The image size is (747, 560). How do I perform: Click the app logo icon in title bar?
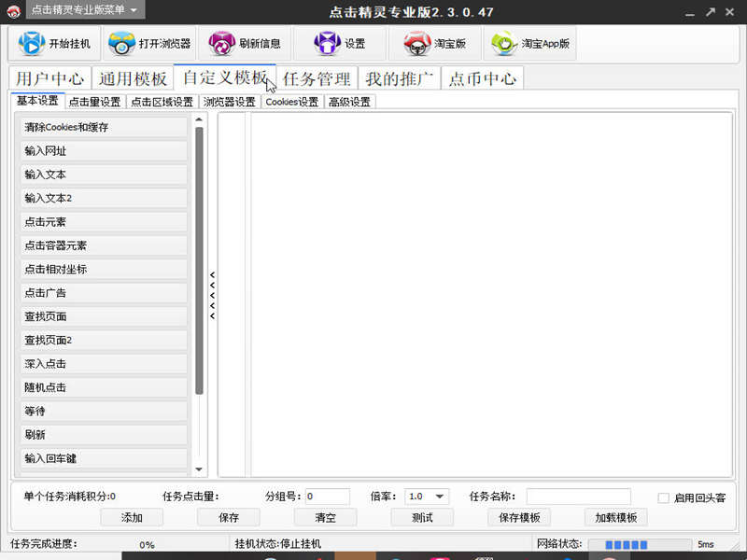(13, 11)
